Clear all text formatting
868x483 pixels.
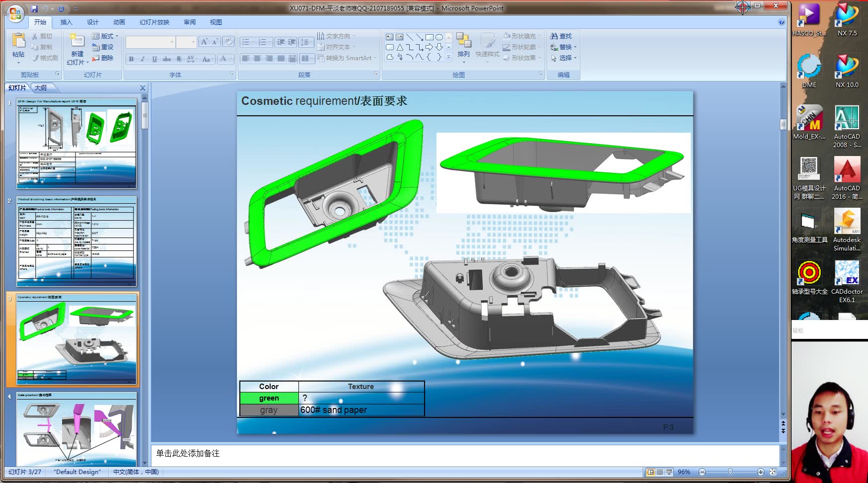pos(228,41)
